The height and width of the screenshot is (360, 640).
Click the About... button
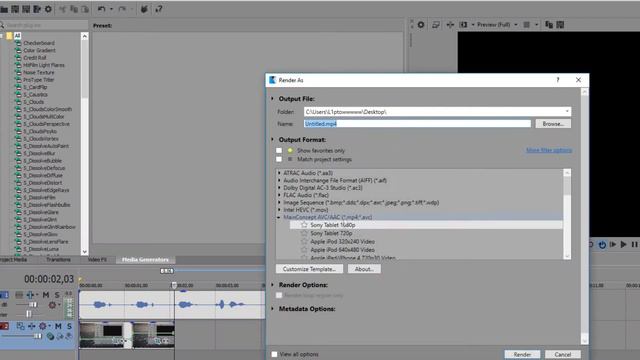(x=364, y=269)
